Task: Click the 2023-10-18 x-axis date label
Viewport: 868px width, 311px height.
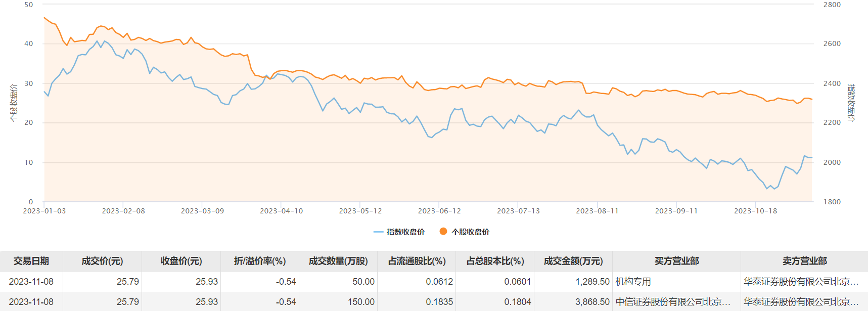Action: 755,211
